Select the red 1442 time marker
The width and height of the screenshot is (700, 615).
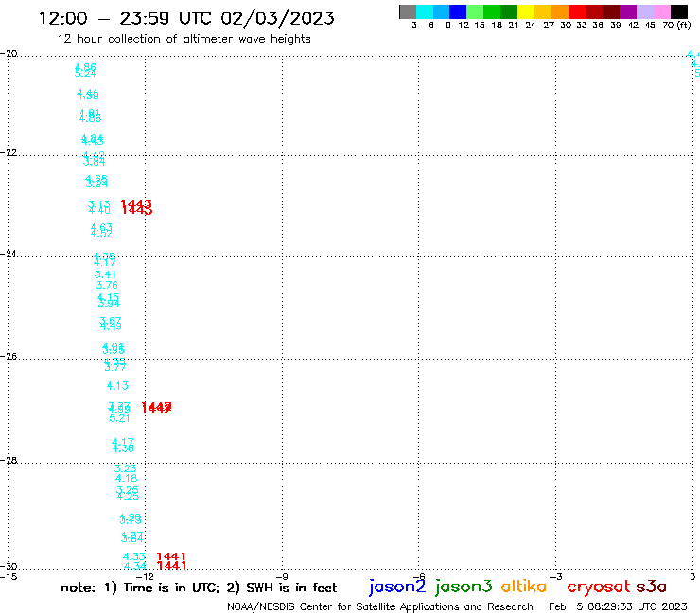pos(157,408)
